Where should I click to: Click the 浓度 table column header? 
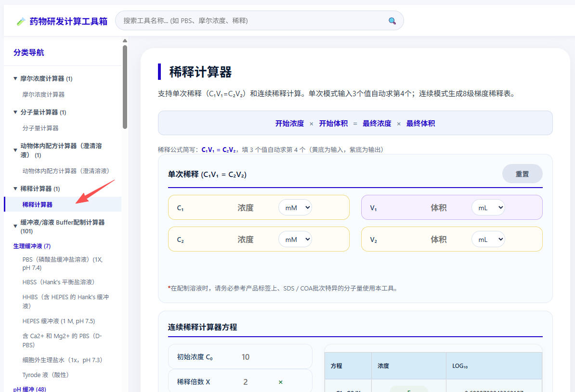pos(409,366)
